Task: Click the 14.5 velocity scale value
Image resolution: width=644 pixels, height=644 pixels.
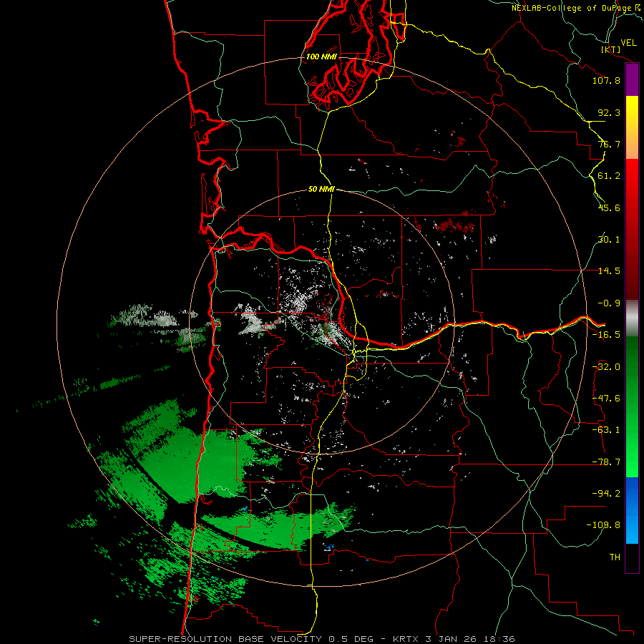Action: point(609,271)
